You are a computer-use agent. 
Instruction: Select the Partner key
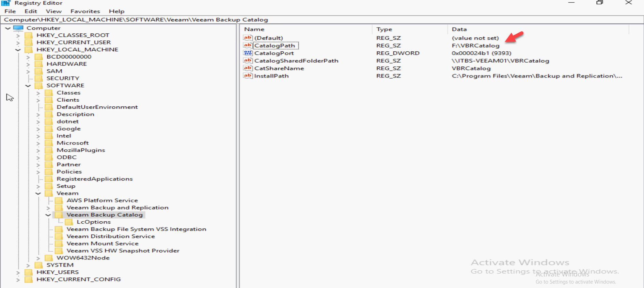(x=68, y=165)
